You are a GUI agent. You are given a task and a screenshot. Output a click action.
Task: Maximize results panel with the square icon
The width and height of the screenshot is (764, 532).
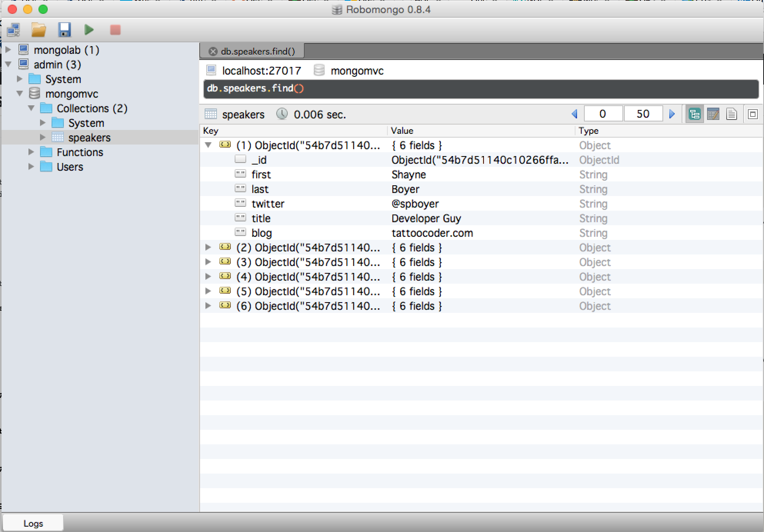click(752, 114)
